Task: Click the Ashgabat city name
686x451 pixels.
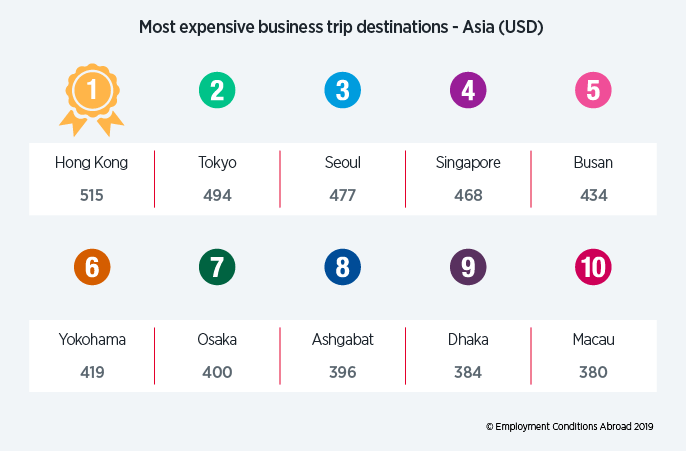Action: click(x=343, y=340)
